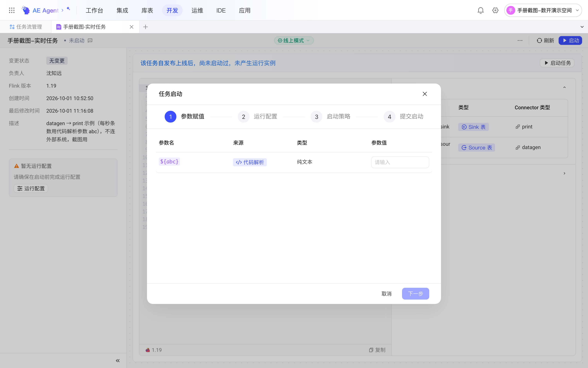Screen dimensions: 588x368
Task: Open the 应用 menu
Action: [245, 10]
